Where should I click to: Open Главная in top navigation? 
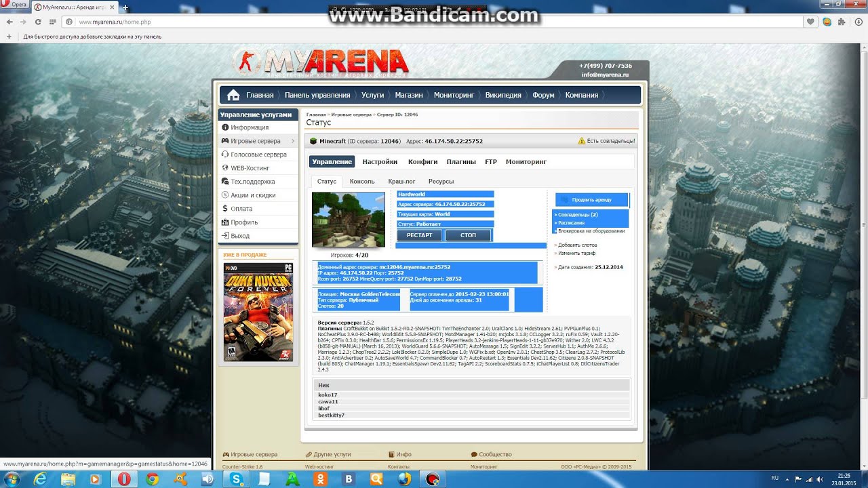coord(260,95)
